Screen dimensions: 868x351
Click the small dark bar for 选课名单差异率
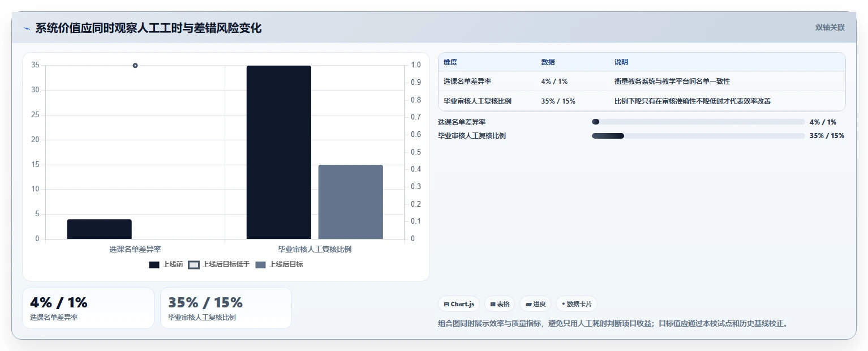pyautogui.click(x=100, y=229)
